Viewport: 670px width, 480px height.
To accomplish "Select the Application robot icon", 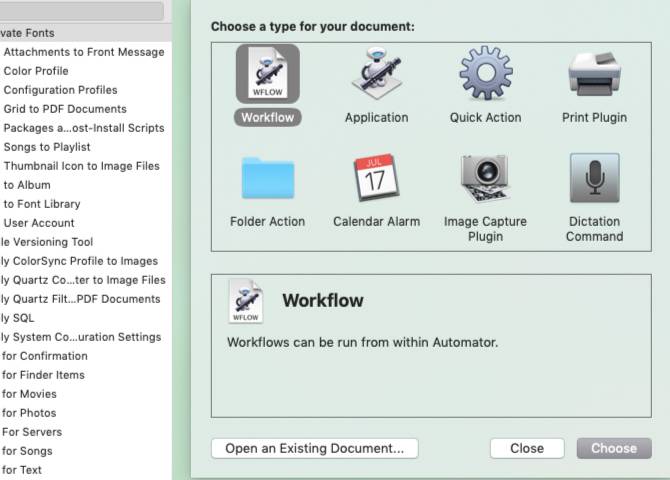I will pyautogui.click(x=376, y=73).
